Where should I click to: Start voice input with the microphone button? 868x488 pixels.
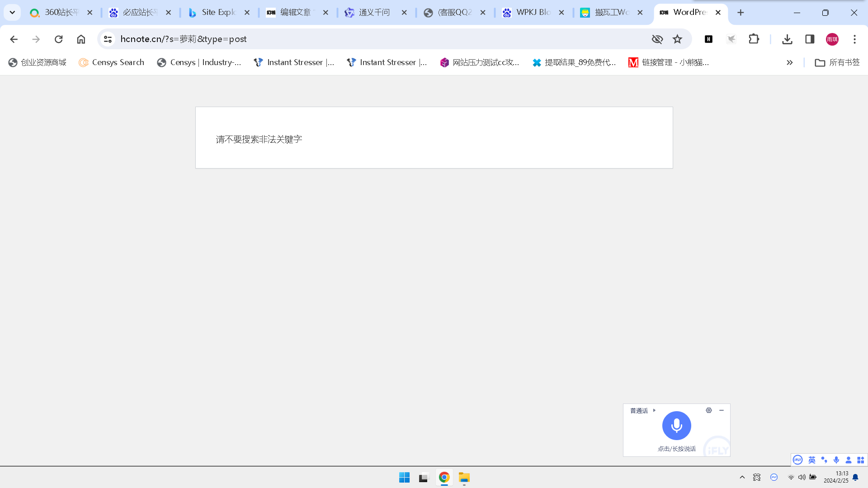click(677, 426)
